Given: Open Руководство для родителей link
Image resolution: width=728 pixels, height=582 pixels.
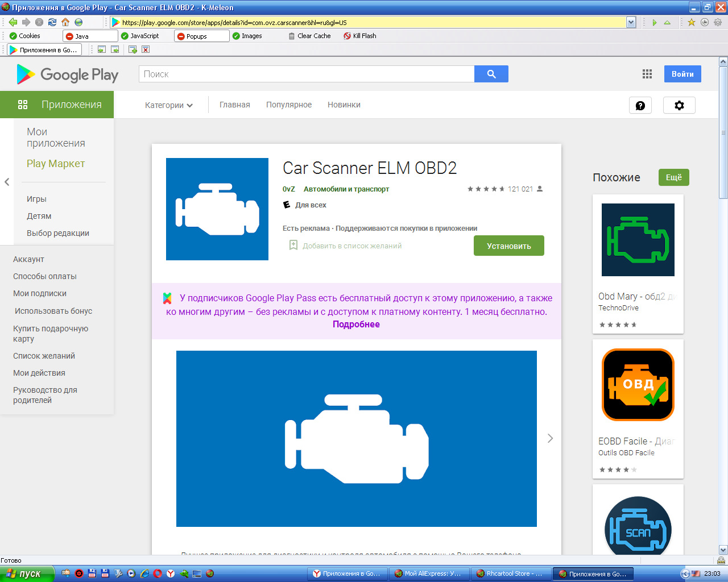Looking at the screenshot, I should click(45, 395).
